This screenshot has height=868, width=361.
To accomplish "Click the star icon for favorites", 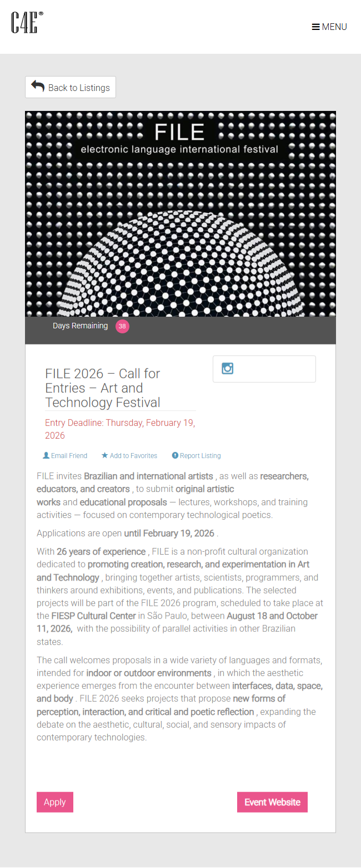I will pyautogui.click(x=104, y=455).
